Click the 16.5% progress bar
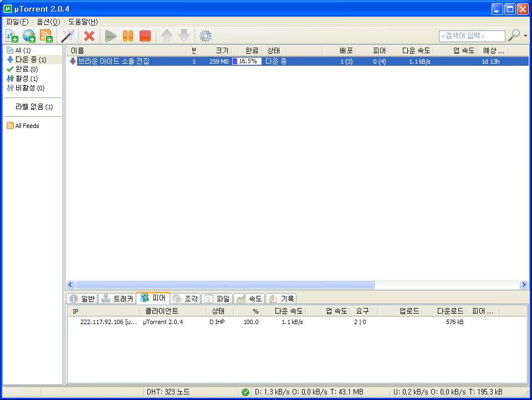This screenshot has width=532, height=400. (247, 61)
